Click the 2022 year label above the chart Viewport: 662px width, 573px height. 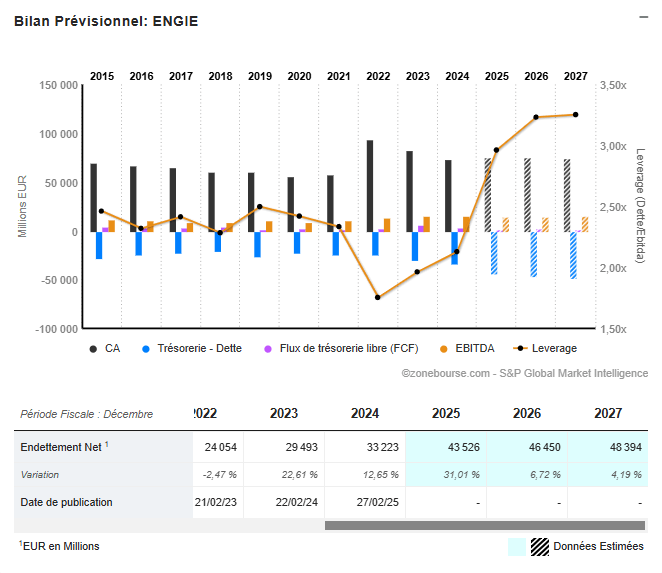pos(378,76)
